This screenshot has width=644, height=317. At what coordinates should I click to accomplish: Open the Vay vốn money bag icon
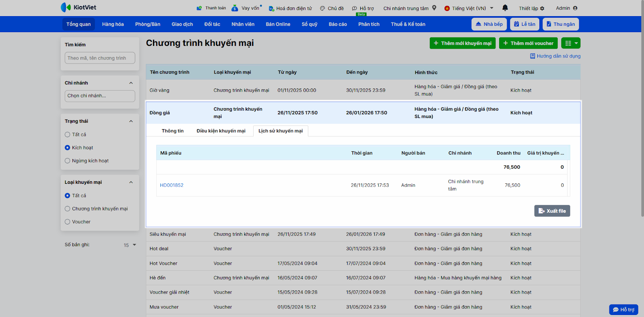[x=235, y=8]
